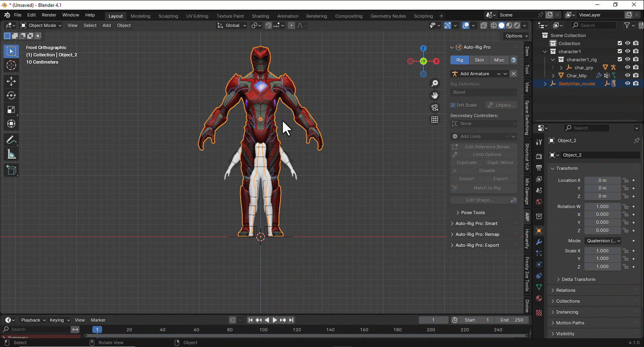Click the ARP help question-mark icon

point(514,60)
